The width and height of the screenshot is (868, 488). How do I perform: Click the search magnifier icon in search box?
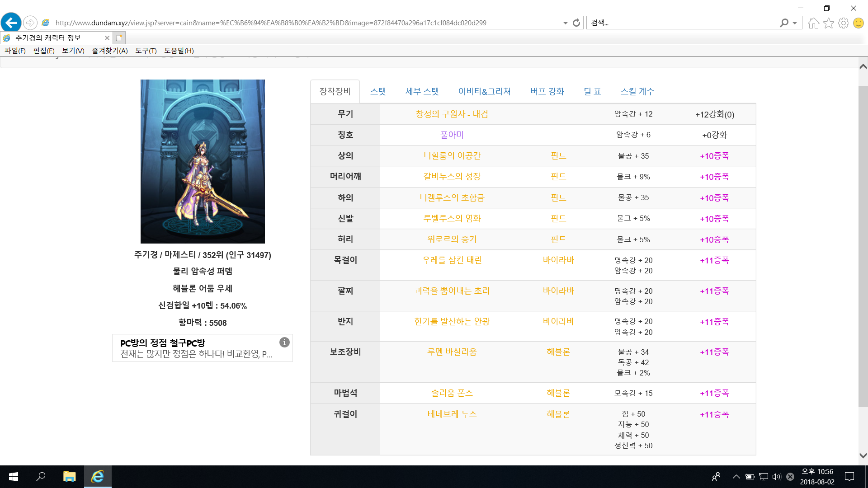click(784, 23)
